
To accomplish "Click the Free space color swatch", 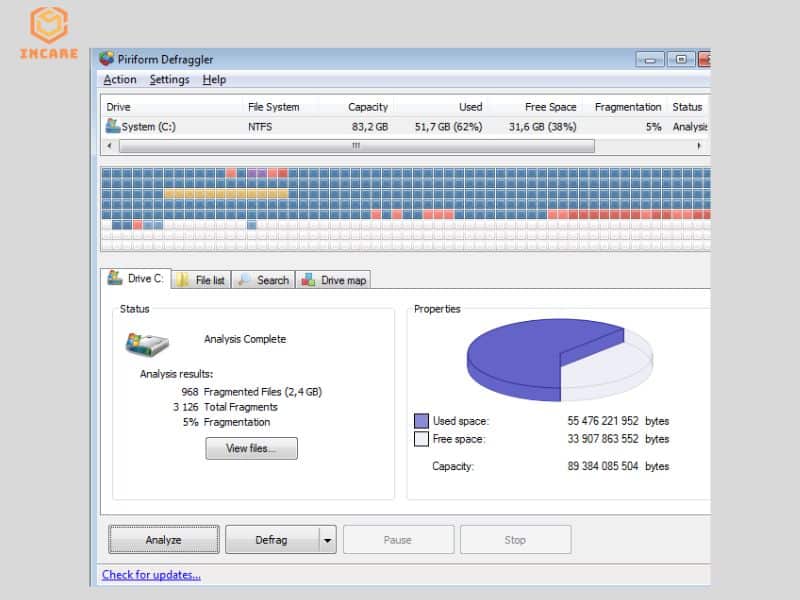I will 421,439.
